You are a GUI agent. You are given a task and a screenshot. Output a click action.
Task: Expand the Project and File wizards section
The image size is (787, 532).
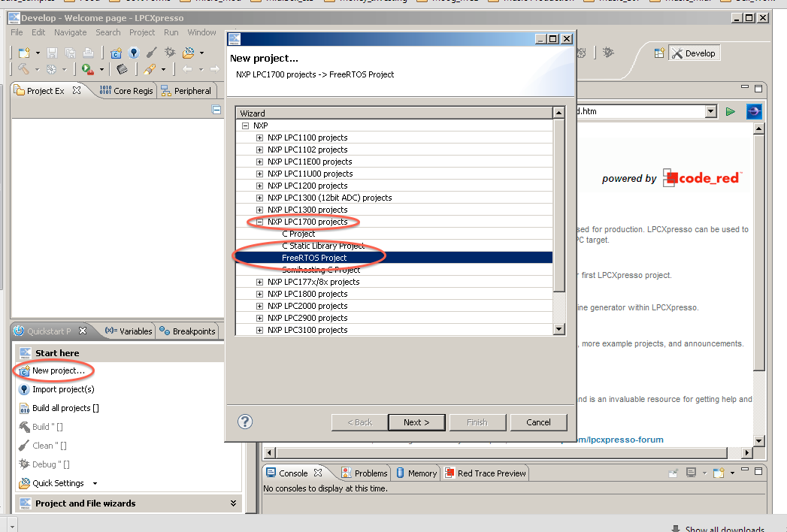233,503
